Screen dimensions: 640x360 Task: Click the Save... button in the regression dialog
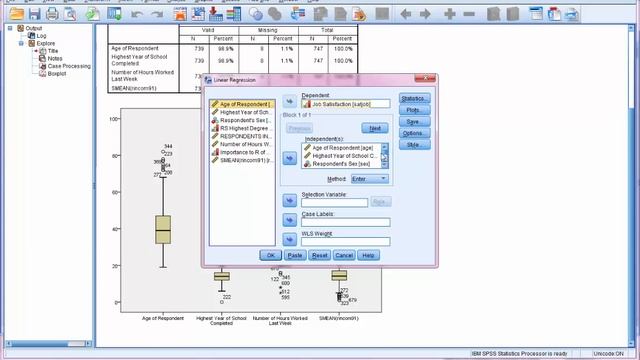click(414, 122)
